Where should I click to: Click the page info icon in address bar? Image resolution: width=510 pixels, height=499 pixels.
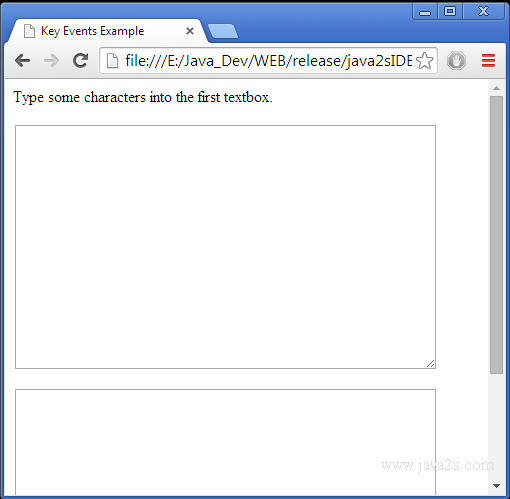point(112,61)
